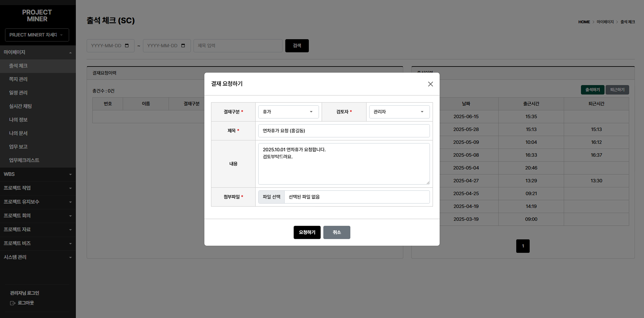
Task: Click the 취소 button in dialog
Action: [x=336, y=232]
